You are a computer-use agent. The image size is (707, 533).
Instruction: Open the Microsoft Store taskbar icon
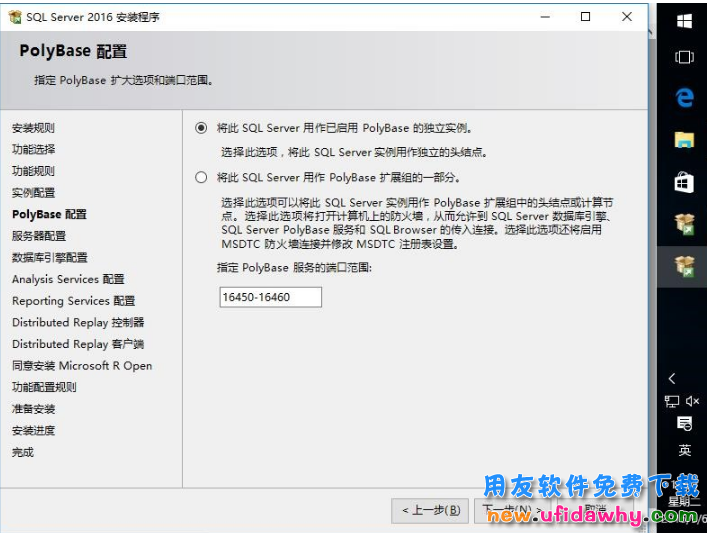point(684,182)
